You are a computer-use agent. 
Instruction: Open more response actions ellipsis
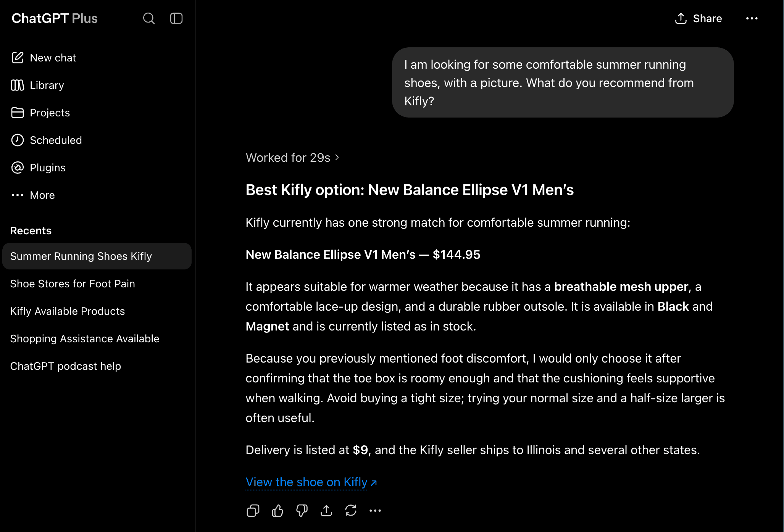[x=375, y=511]
